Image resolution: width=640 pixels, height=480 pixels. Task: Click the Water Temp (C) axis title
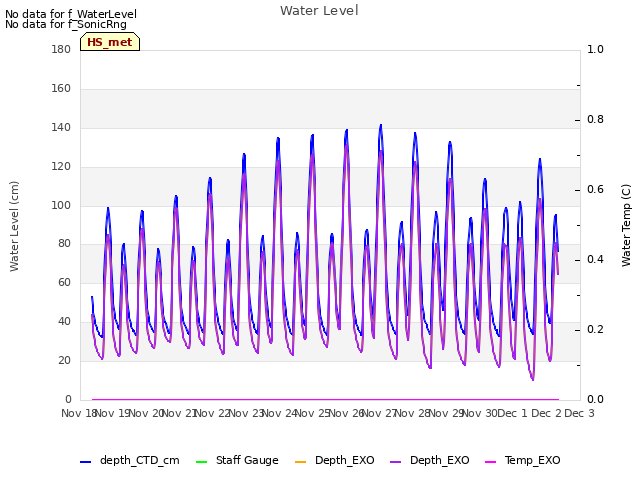626,225
